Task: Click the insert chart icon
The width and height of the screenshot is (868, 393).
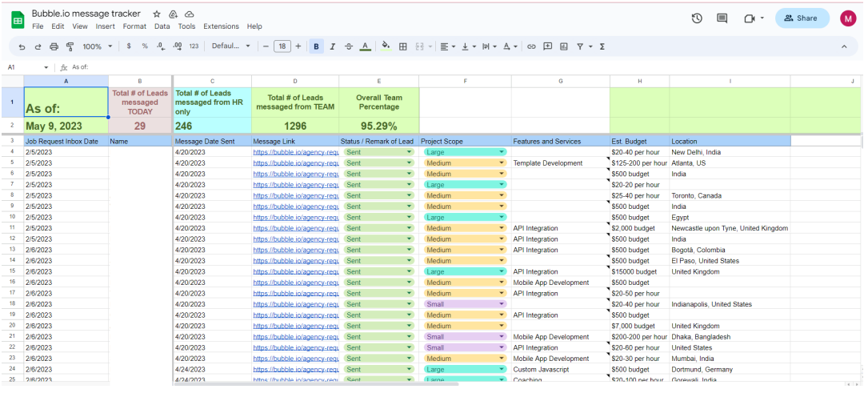Action: tap(564, 46)
